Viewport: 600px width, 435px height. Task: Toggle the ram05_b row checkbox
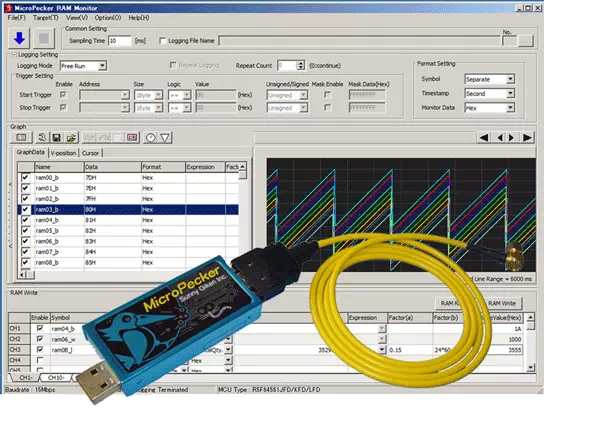pos(25,230)
